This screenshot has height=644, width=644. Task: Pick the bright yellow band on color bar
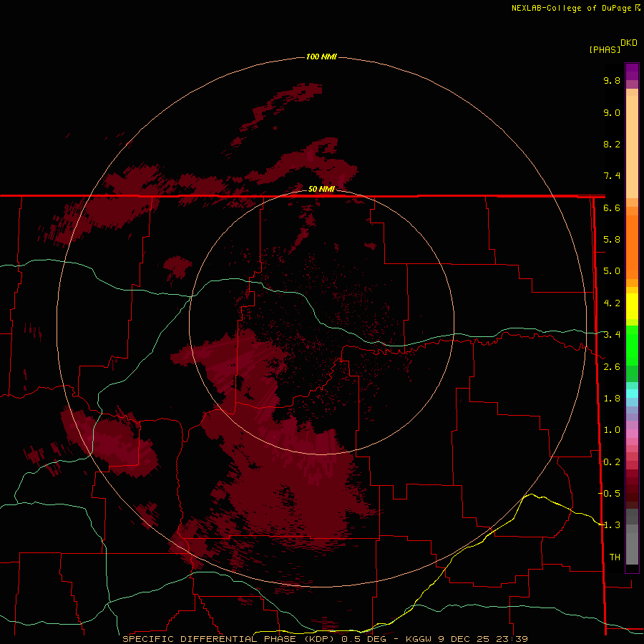[632, 306]
